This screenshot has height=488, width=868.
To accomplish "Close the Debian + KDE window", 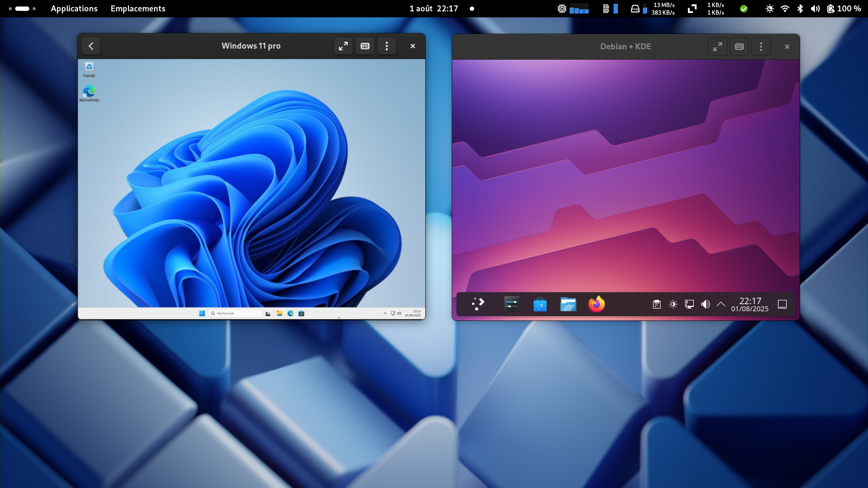I will (x=787, y=47).
